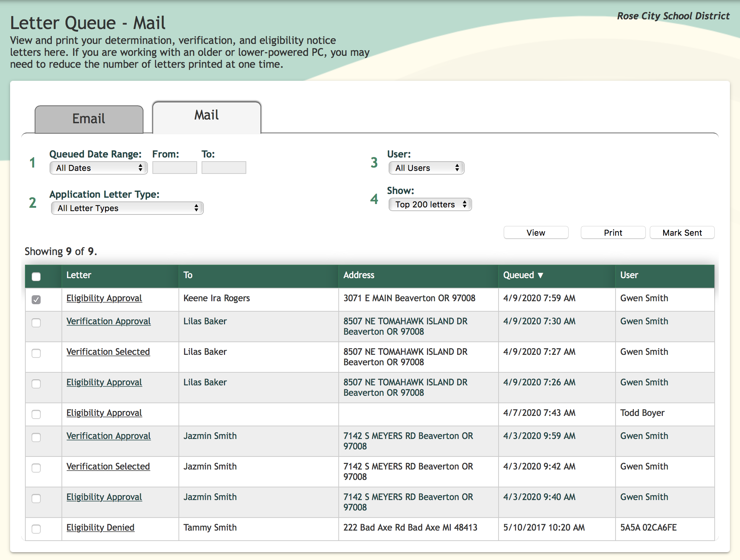
Task: Sort by the Queued column arrow
Action: [x=540, y=276]
